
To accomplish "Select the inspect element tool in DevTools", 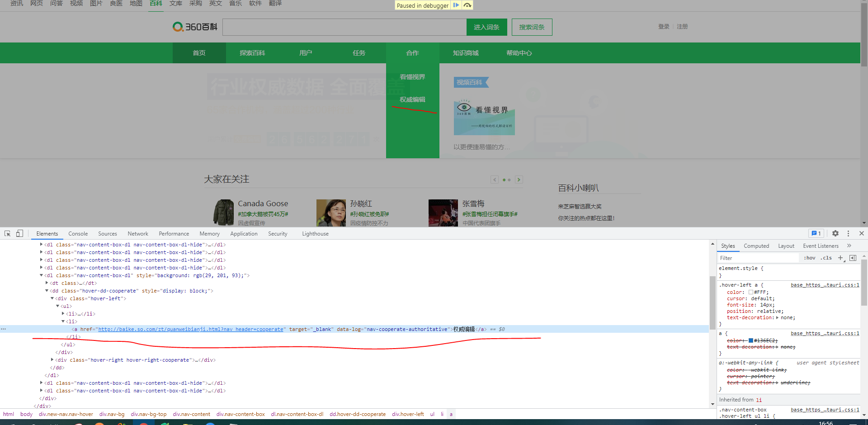I will point(7,233).
